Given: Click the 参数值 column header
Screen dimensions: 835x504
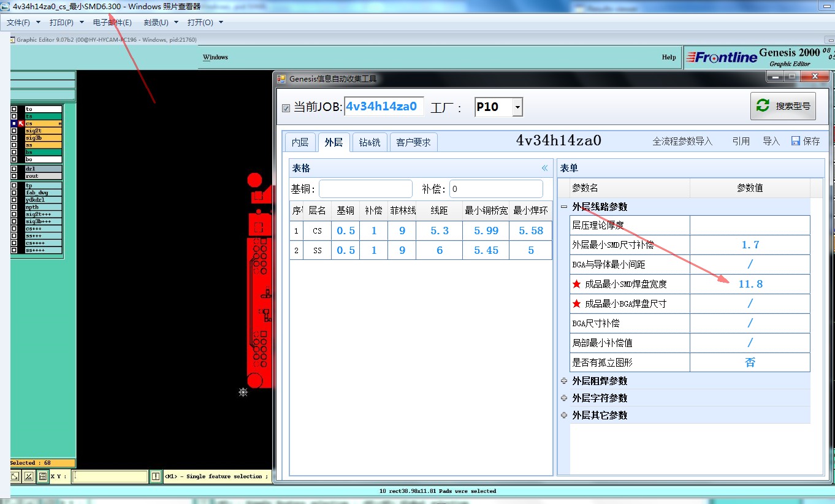Looking at the screenshot, I should [750, 188].
